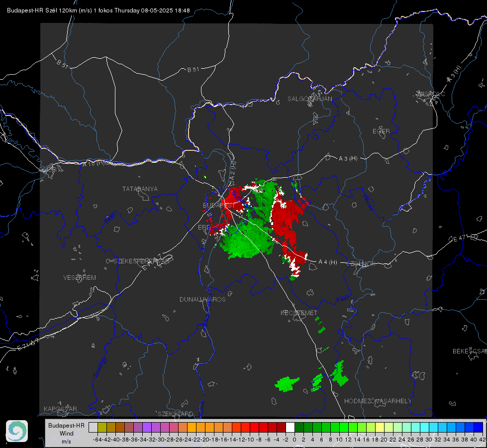Click the 'A 4 (H)' road label
Screen dimensions: 487x448
[x=328, y=262]
